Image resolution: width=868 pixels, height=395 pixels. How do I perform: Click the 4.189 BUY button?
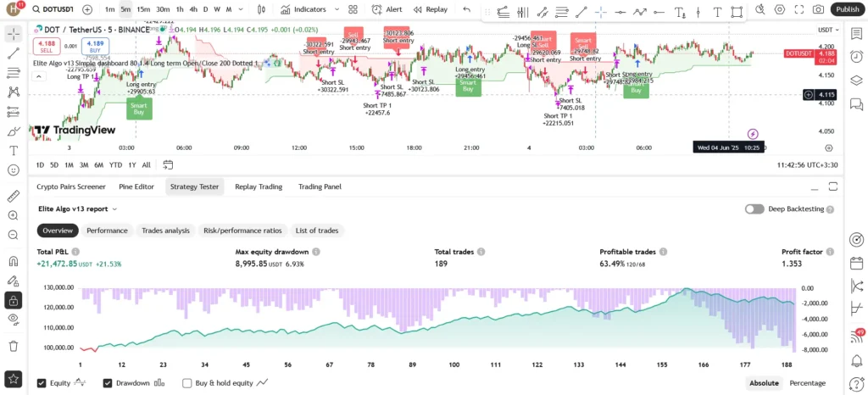point(95,47)
